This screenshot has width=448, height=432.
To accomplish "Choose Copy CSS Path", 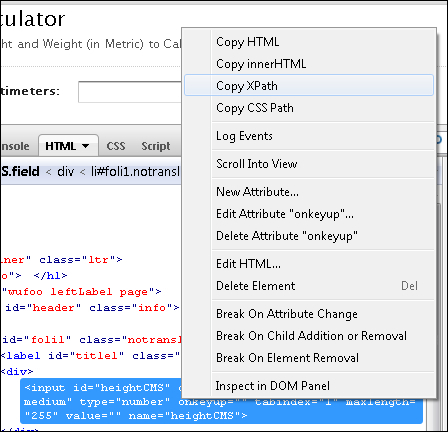I will coord(309,108).
